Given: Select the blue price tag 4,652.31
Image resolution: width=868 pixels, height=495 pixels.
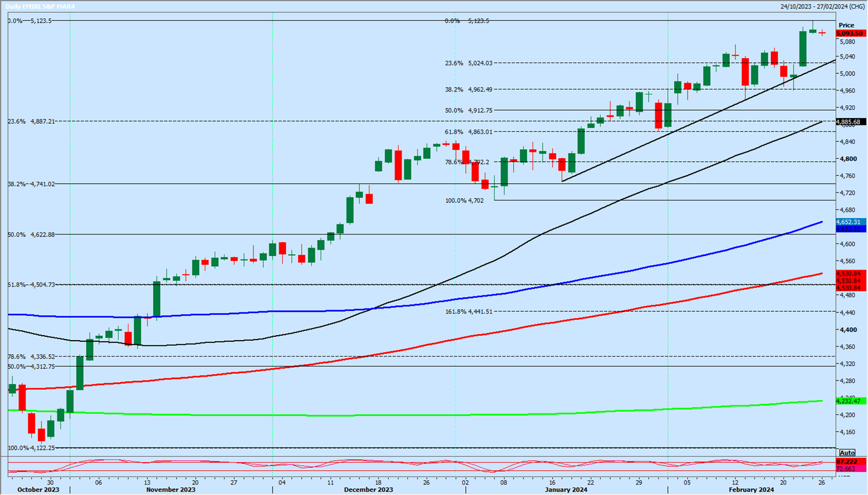Looking at the screenshot, I should pyautogui.click(x=850, y=222).
